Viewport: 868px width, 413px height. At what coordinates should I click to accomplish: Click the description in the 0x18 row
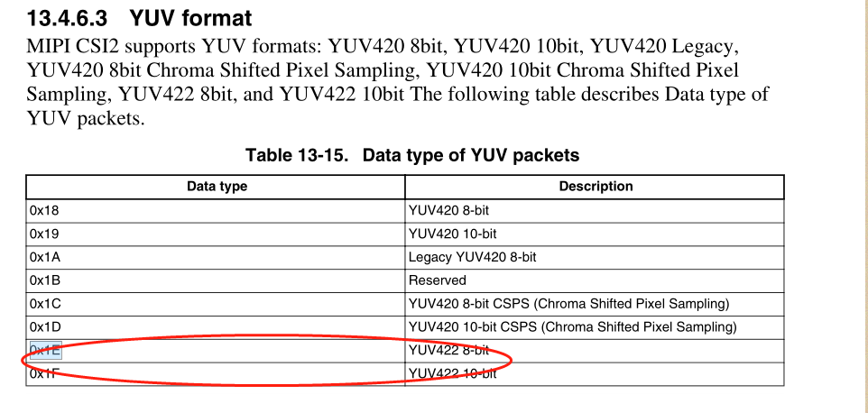[449, 210]
